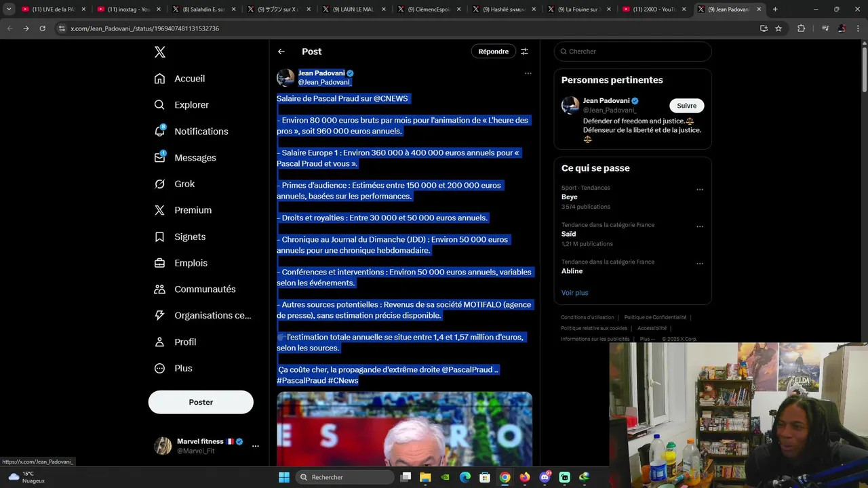The image size is (868, 488).
Task: Click Suivre to follow Jean Padovani
Action: point(687,106)
